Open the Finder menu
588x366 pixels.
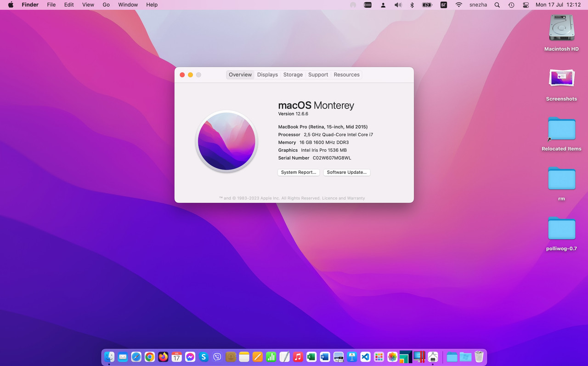(x=30, y=5)
